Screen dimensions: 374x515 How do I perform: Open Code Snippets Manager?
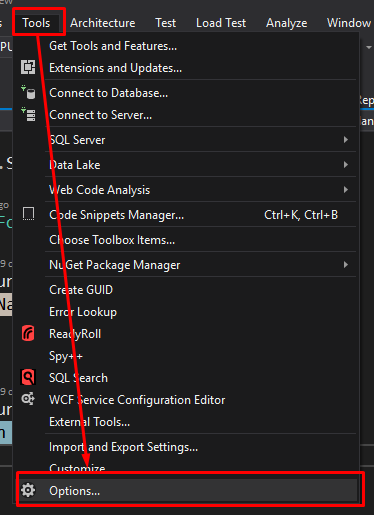(x=116, y=215)
